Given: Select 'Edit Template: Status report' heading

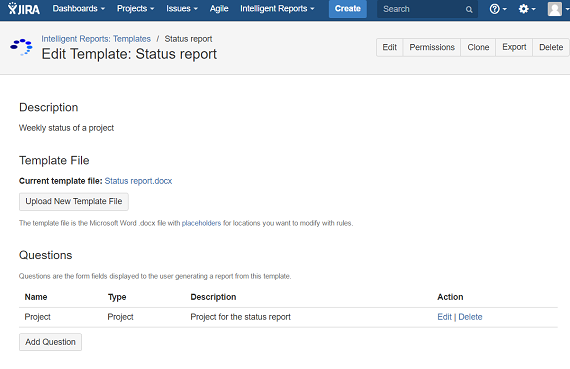Looking at the screenshot, I should 129,54.
